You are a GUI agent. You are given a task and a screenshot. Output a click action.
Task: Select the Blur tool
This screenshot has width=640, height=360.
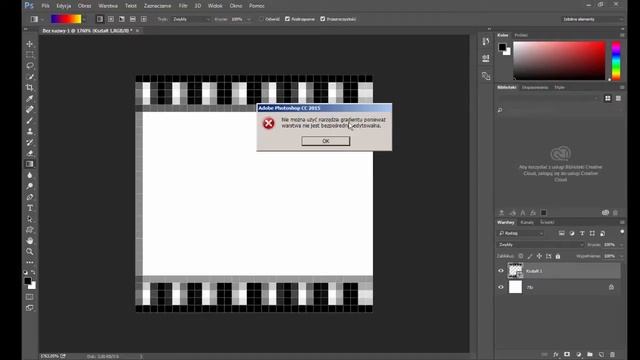30,175
